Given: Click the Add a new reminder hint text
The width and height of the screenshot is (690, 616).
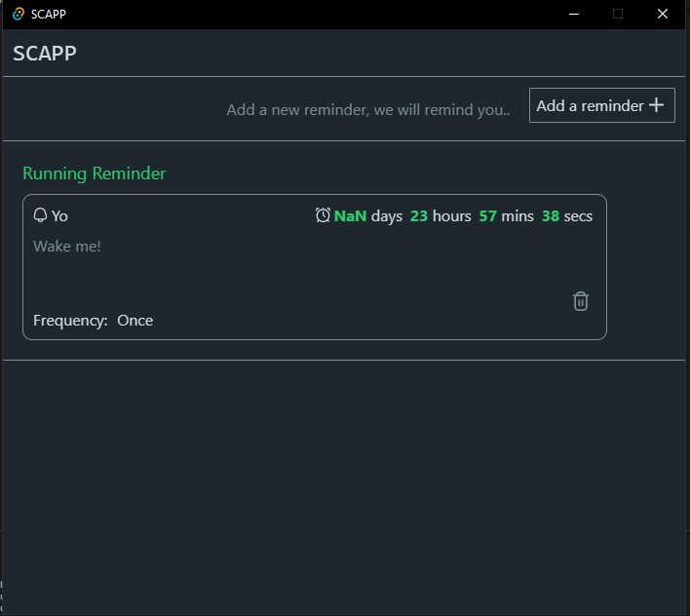Looking at the screenshot, I should coord(368,110).
